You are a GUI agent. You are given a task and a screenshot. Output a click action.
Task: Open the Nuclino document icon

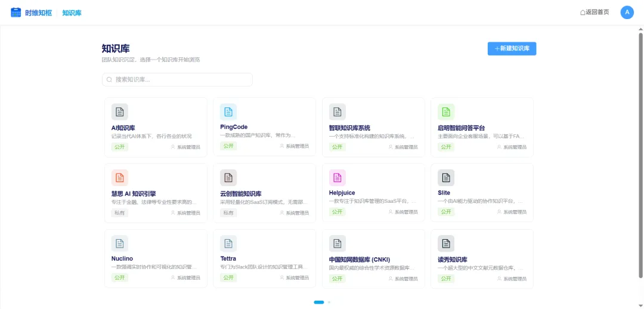click(x=119, y=243)
